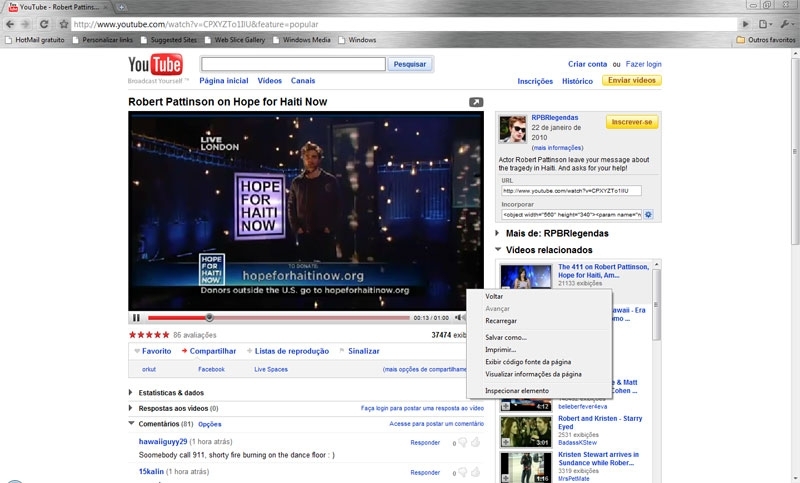Click Fazer login link

(643, 64)
